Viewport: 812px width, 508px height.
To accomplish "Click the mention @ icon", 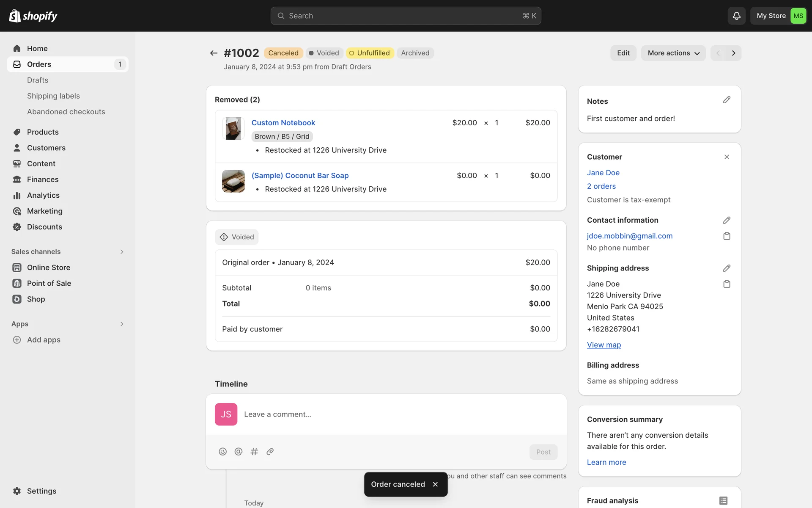I will [x=239, y=452].
